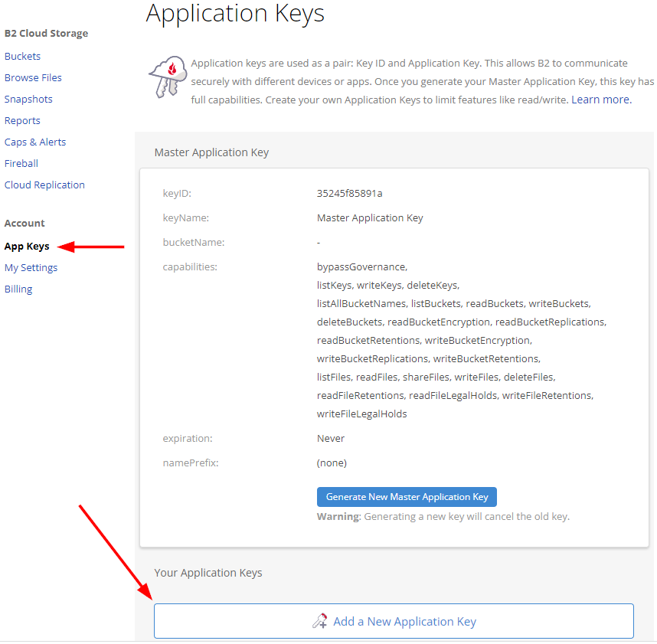The image size is (657, 644).
Task: Click the keyID field label
Action: point(177,193)
